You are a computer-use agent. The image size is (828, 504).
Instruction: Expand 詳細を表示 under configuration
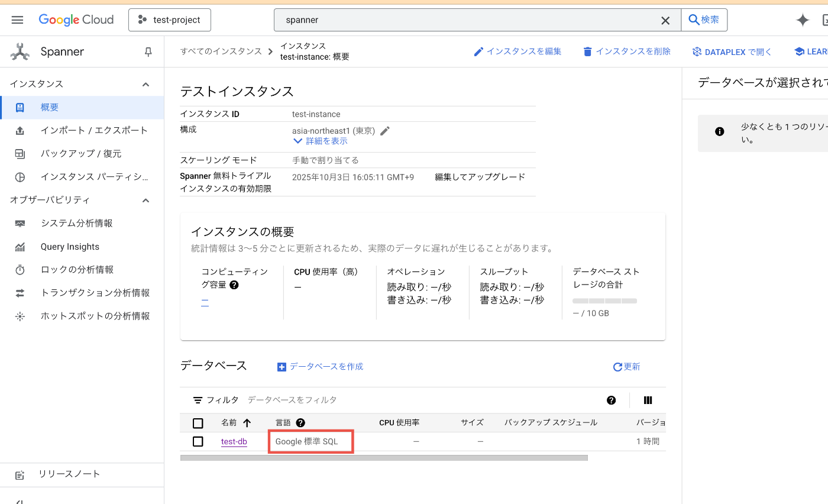[321, 141]
